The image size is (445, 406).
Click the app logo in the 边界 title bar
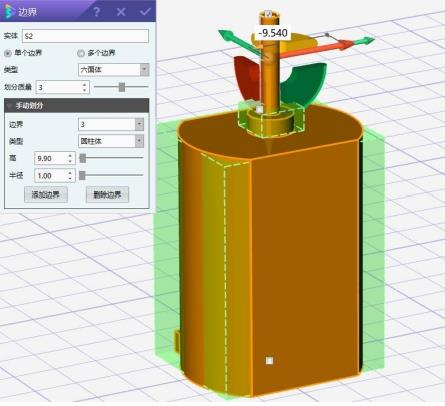coord(10,11)
